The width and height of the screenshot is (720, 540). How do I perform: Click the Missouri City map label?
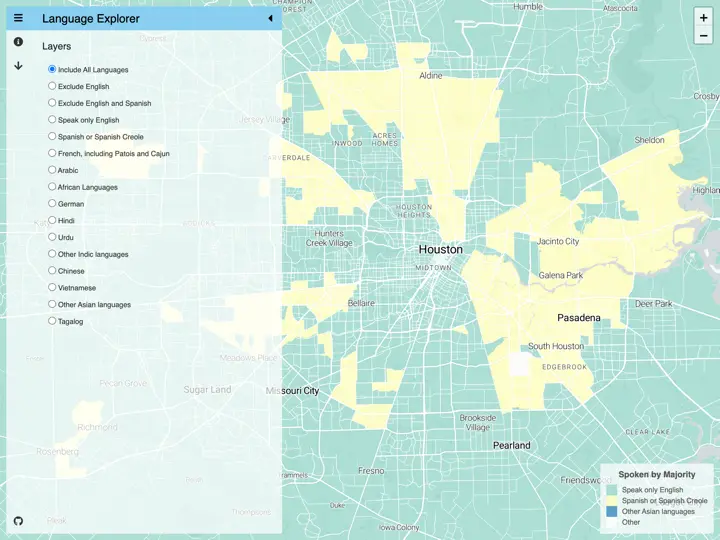tap(292, 391)
